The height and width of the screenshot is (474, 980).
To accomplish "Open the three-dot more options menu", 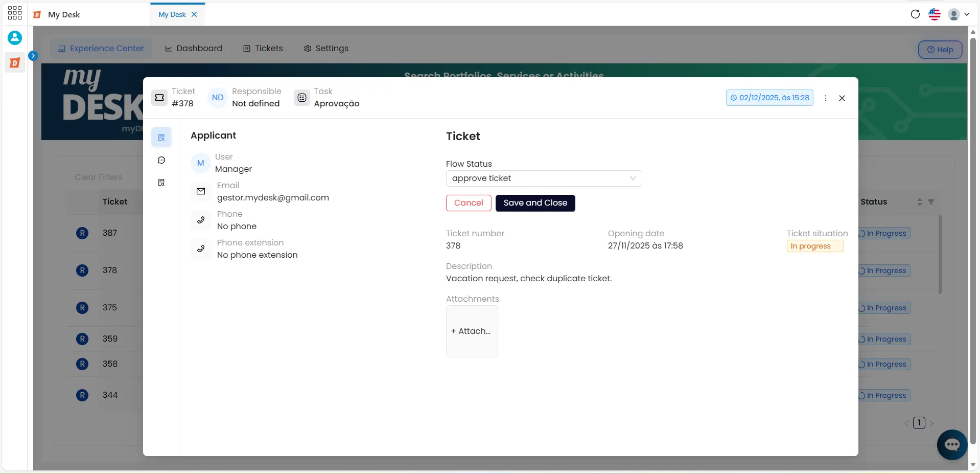I will tap(826, 98).
